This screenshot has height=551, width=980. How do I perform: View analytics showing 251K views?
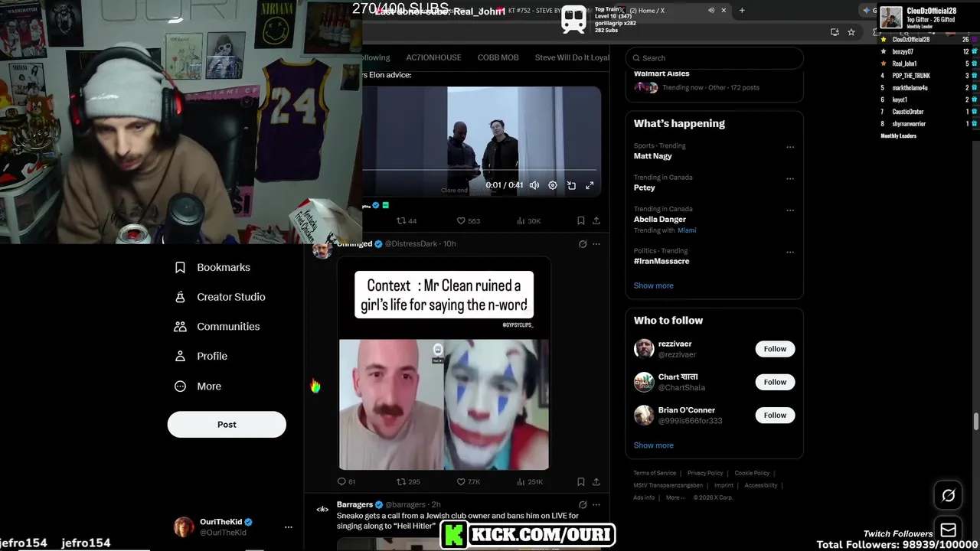(530, 481)
